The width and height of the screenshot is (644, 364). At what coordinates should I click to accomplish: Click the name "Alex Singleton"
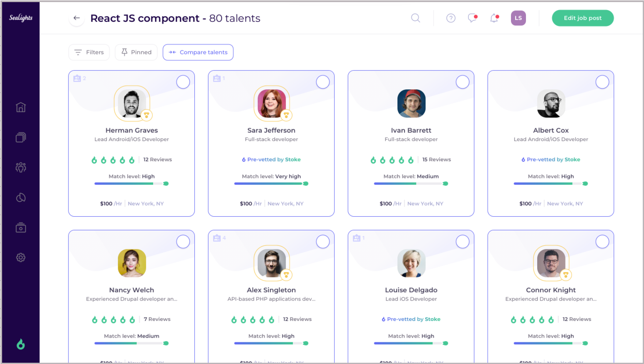(x=271, y=290)
